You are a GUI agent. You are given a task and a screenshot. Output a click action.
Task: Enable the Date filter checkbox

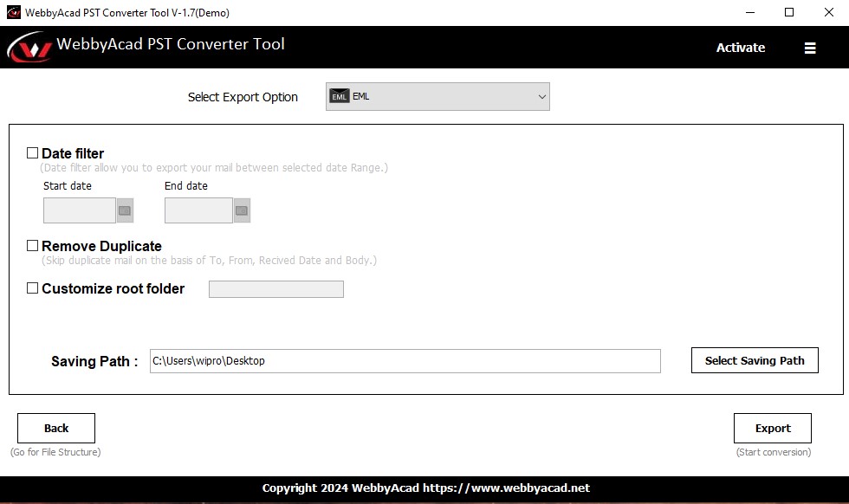(x=33, y=153)
